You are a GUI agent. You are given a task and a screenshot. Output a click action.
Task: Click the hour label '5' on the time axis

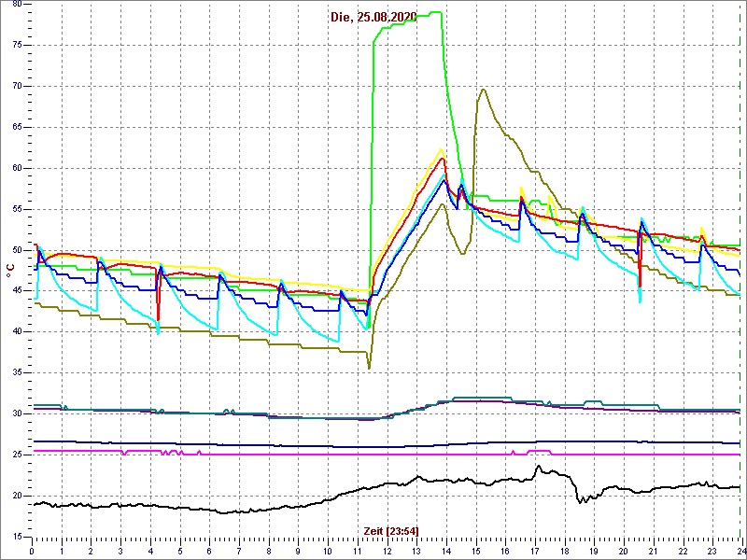(x=179, y=549)
